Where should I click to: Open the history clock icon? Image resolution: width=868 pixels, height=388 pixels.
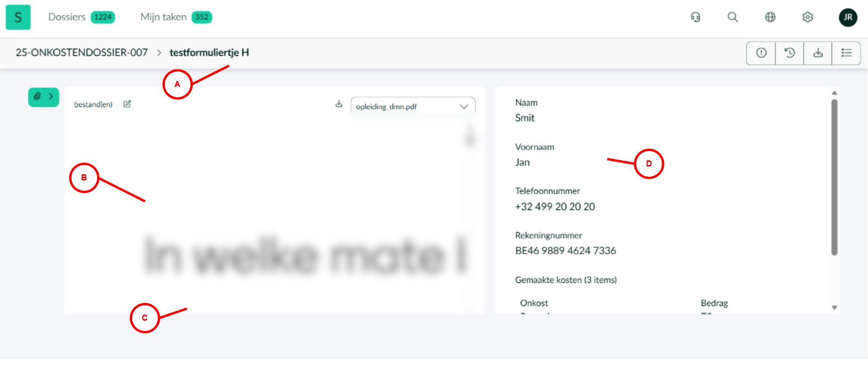790,53
